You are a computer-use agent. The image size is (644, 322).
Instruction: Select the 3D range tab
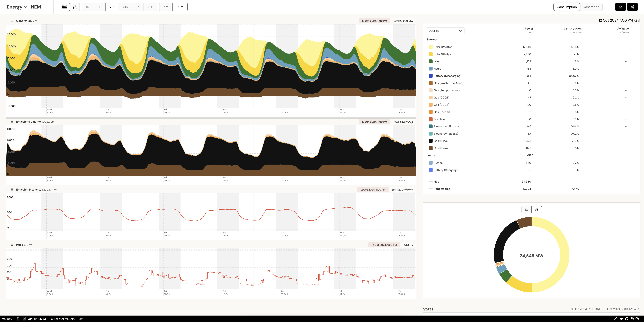pos(99,7)
